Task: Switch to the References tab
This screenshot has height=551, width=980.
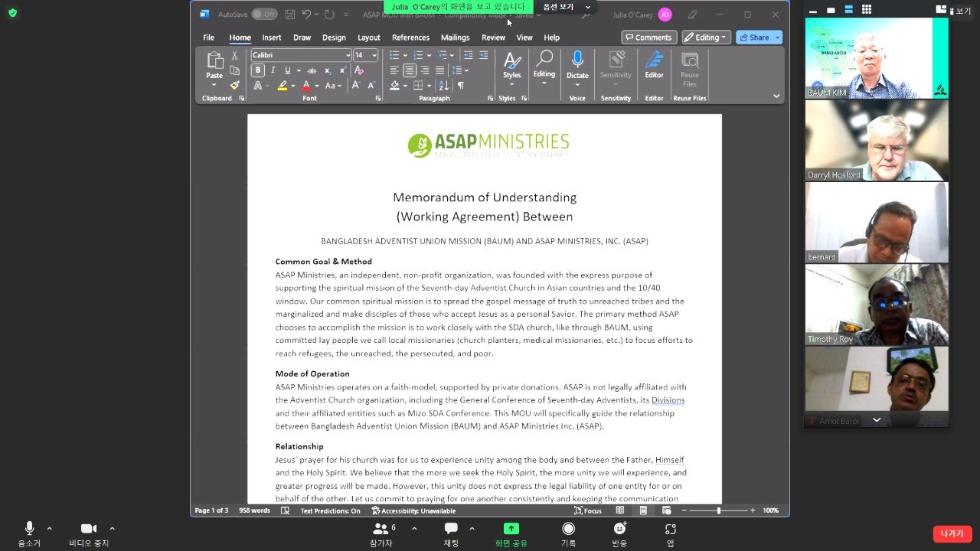Action: (x=410, y=37)
